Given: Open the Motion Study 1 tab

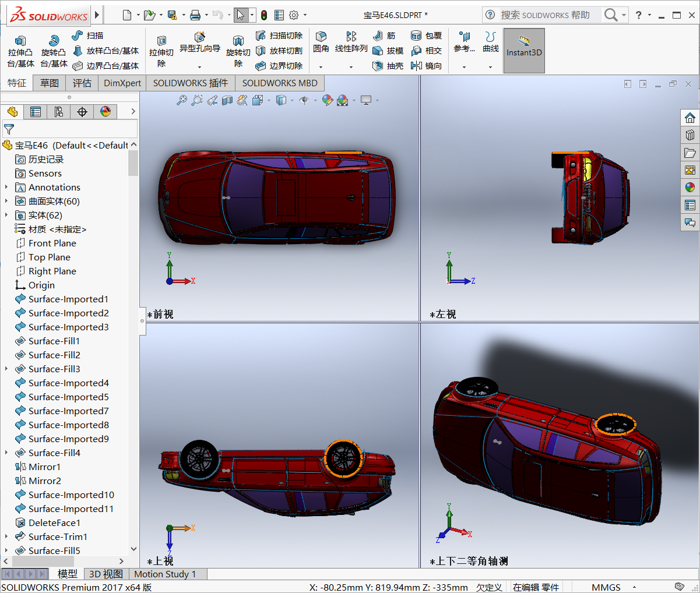Looking at the screenshot, I should 165,574.
